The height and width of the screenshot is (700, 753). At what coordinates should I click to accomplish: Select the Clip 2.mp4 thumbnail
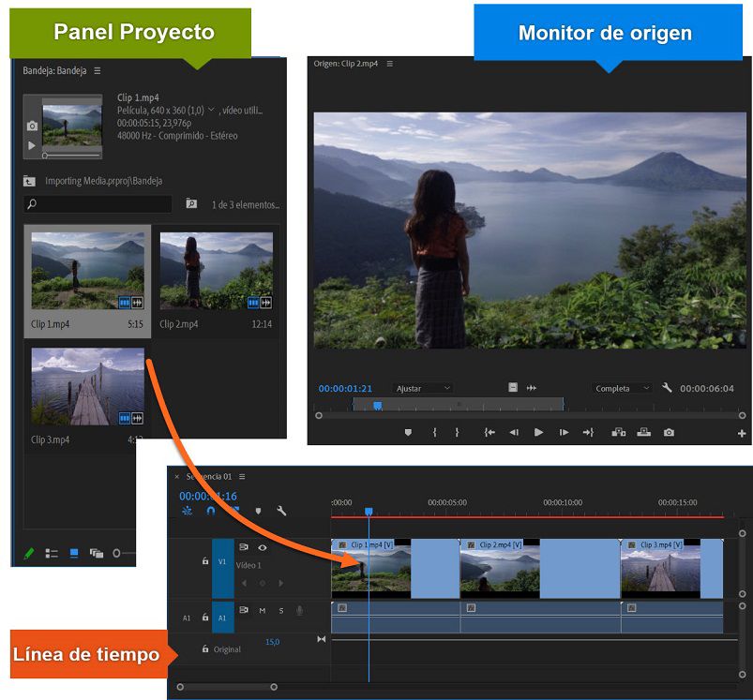216,271
